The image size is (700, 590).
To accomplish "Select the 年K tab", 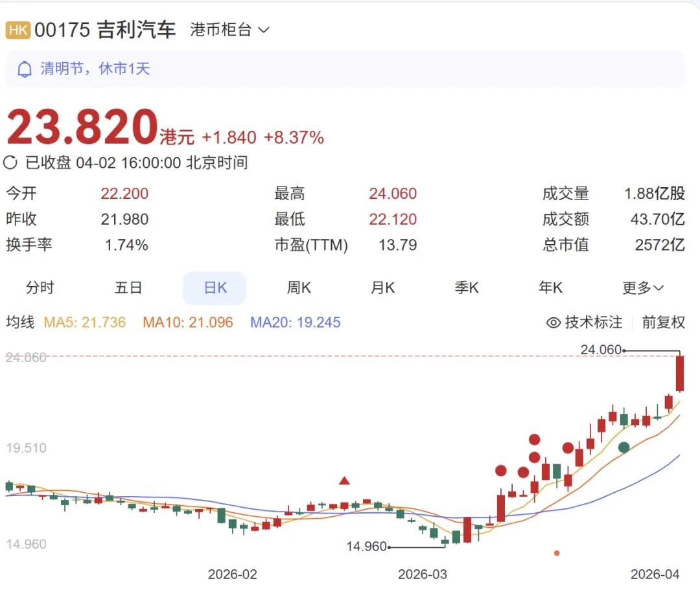I will (550, 288).
